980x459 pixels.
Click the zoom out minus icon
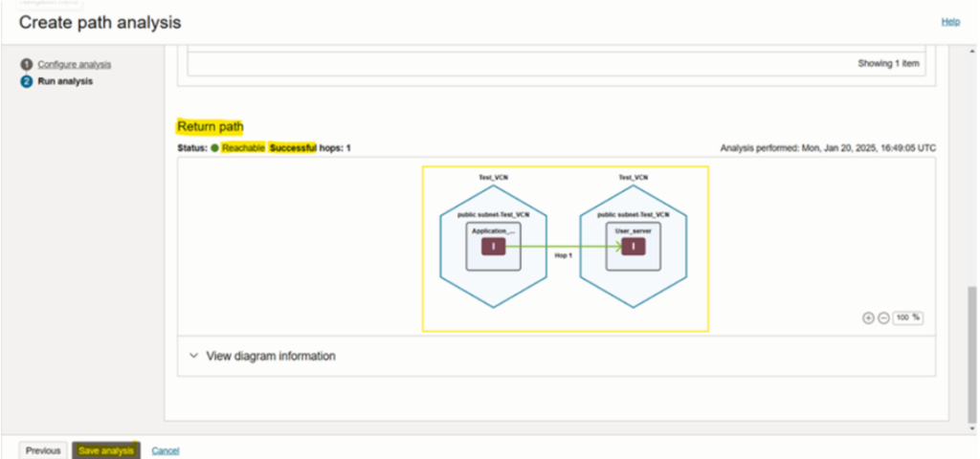click(883, 317)
